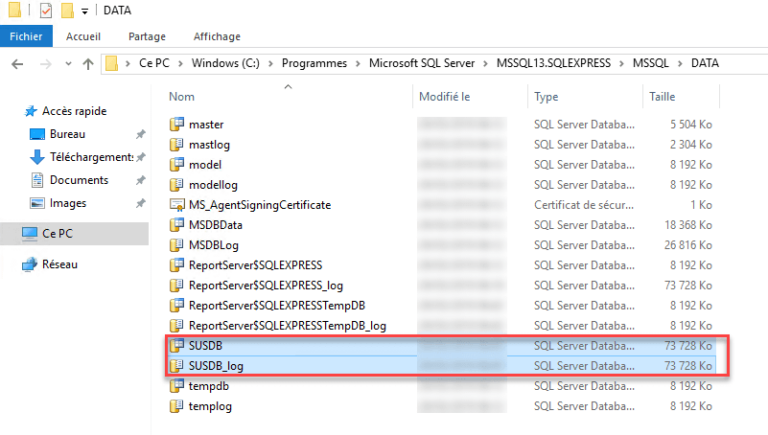This screenshot has width=768, height=435.
Task: Sort by the Modifié le column header
Action: 445,97
